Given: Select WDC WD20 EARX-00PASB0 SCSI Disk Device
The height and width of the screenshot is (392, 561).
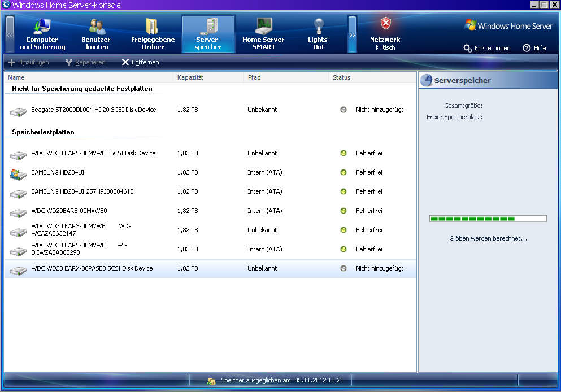Looking at the screenshot, I should coord(210,269).
